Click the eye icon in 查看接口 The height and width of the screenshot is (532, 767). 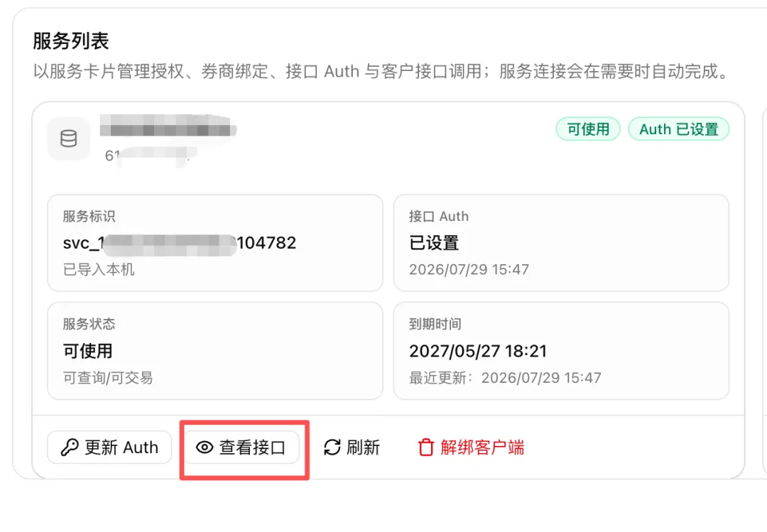click(x=205, y=447)
